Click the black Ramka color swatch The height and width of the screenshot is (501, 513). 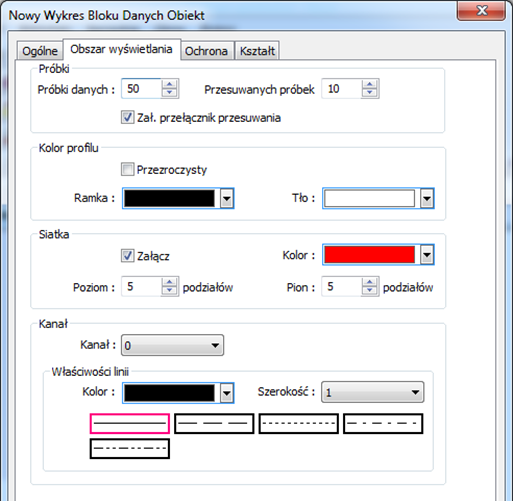tap(169, 198)
